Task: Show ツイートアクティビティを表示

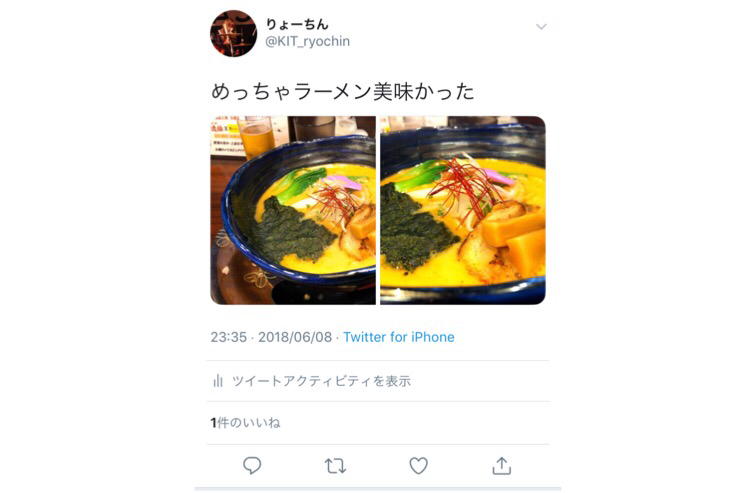Action: coord(321,381)
